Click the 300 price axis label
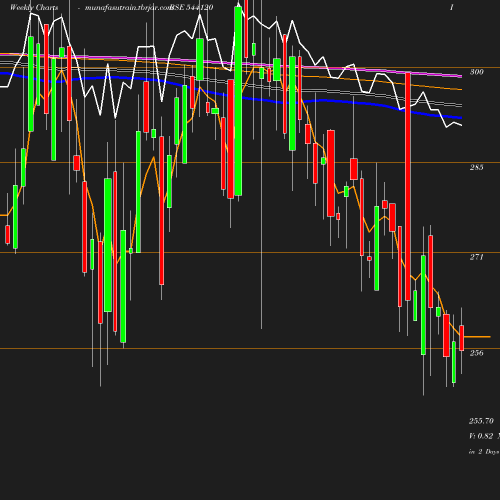This screenshot has width=500, height=500. click(x=477, y=72)
